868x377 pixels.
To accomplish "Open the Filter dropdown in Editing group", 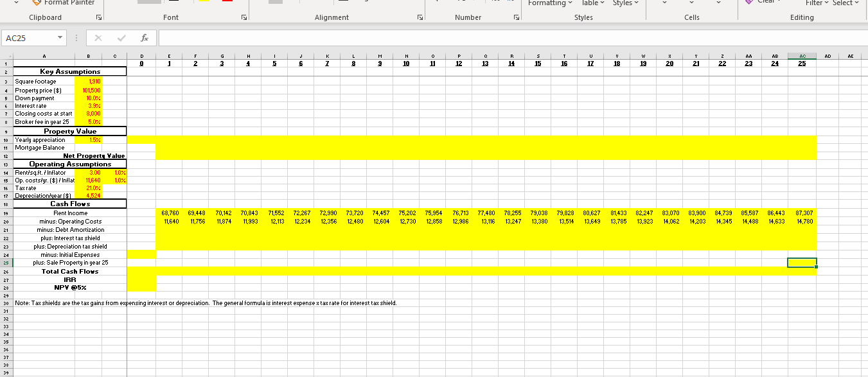I will point(817,3).
